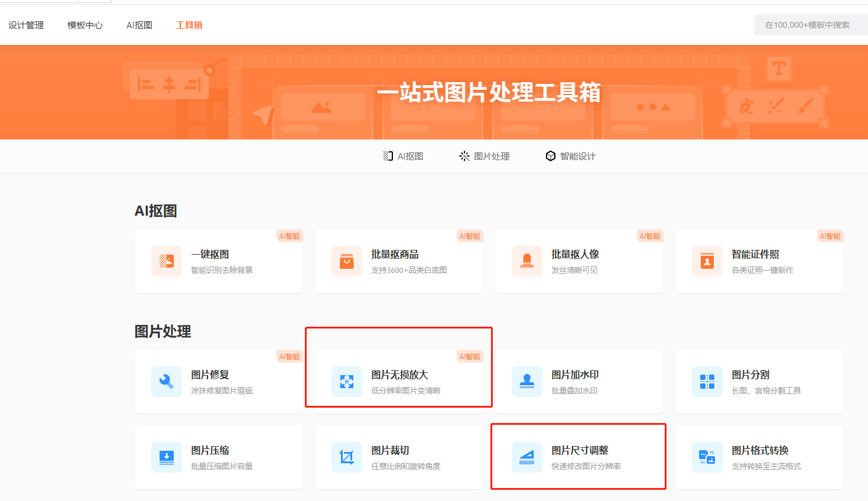The image size is (868, 501).
Task: Click the 图片压缩 download-style icon
Action: (167, 457)
